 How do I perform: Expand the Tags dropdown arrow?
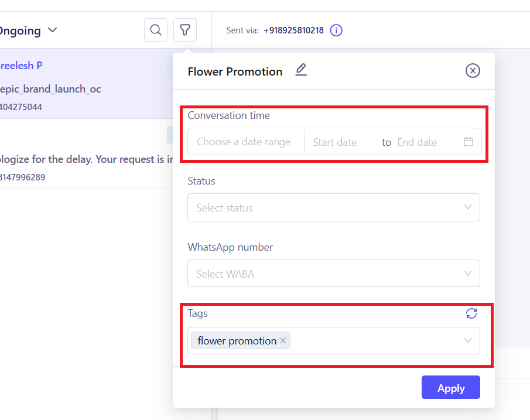[x=468, y=341]
